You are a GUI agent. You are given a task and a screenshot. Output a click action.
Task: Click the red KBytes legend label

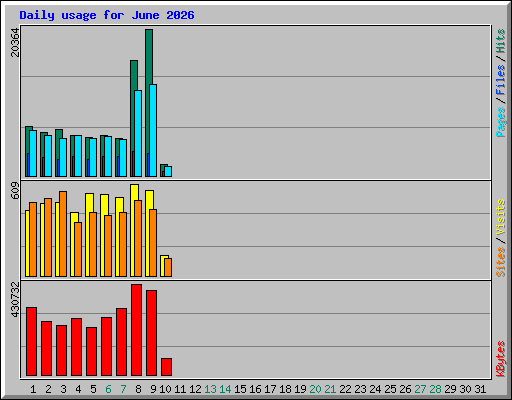pos(501,359)
